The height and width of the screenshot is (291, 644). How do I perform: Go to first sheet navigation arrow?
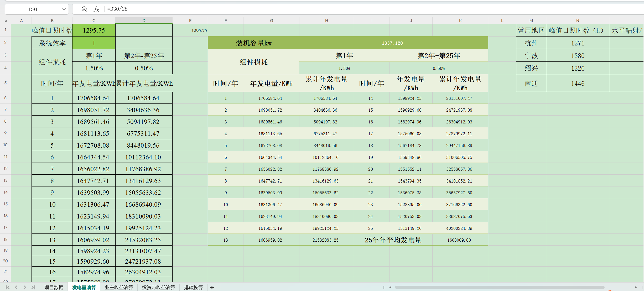pos(8,287)
